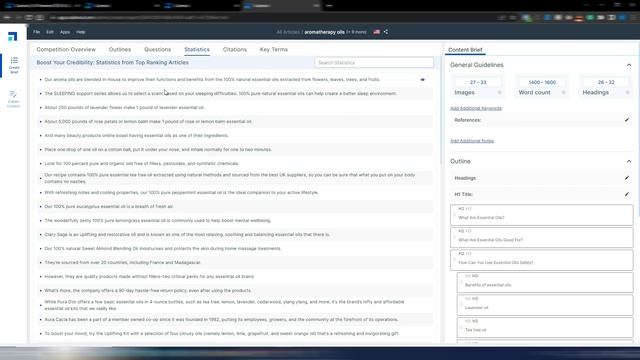Click the lemongrass essential oil statistic
Image resolution: width=640 pixels, height=360 pixels.
[x=158, y=220]
